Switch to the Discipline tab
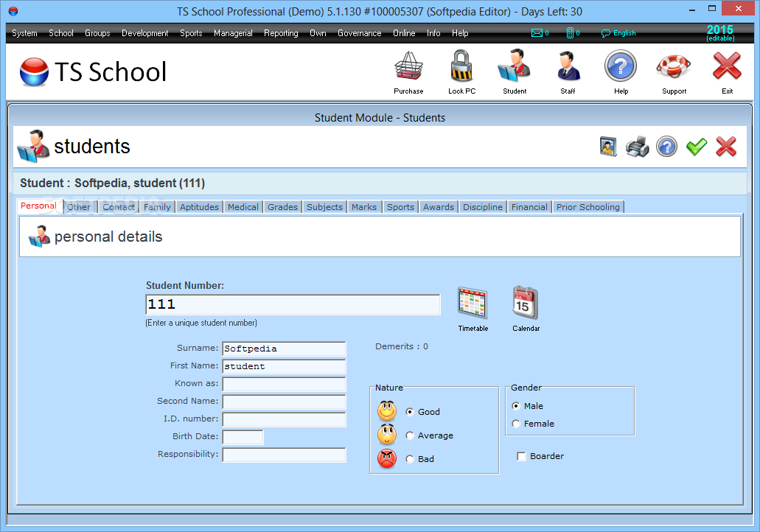 coord(483,207)
